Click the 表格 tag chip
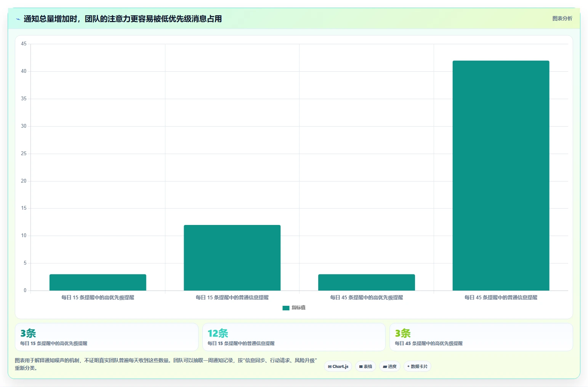Viewport: 588px width, 387px height. (365, 366)
